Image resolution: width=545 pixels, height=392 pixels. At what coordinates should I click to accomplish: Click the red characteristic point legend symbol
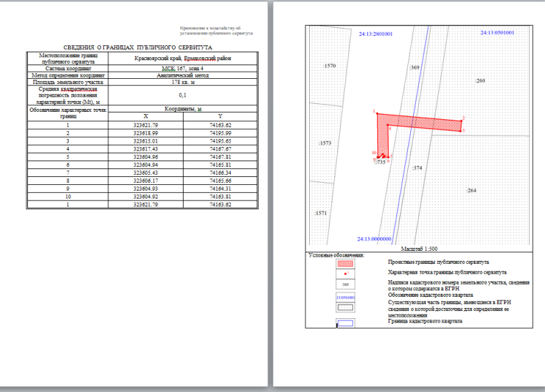click(346, 274)
